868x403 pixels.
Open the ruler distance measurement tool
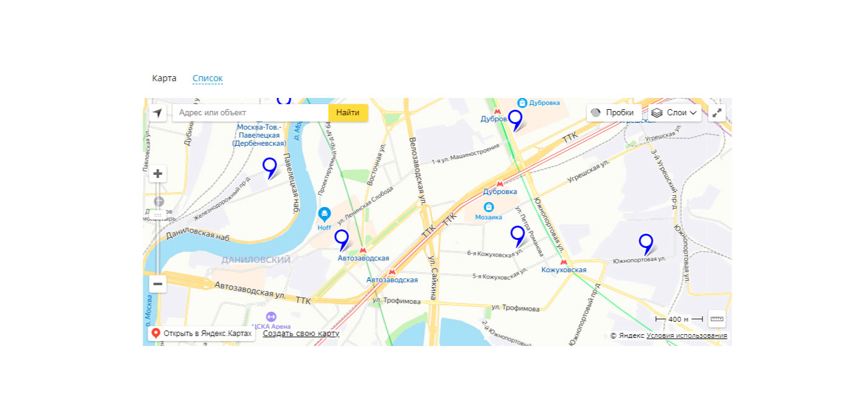coord(717,319)
